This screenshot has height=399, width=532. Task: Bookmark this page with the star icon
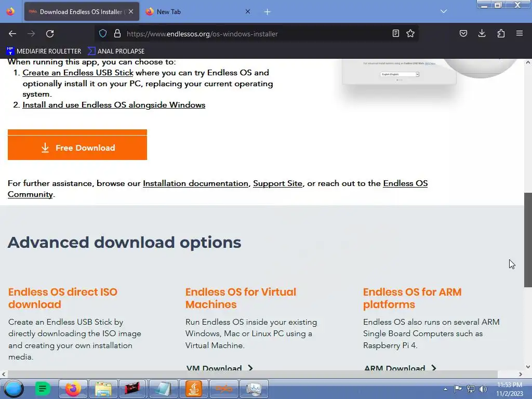tap(410, 34)
